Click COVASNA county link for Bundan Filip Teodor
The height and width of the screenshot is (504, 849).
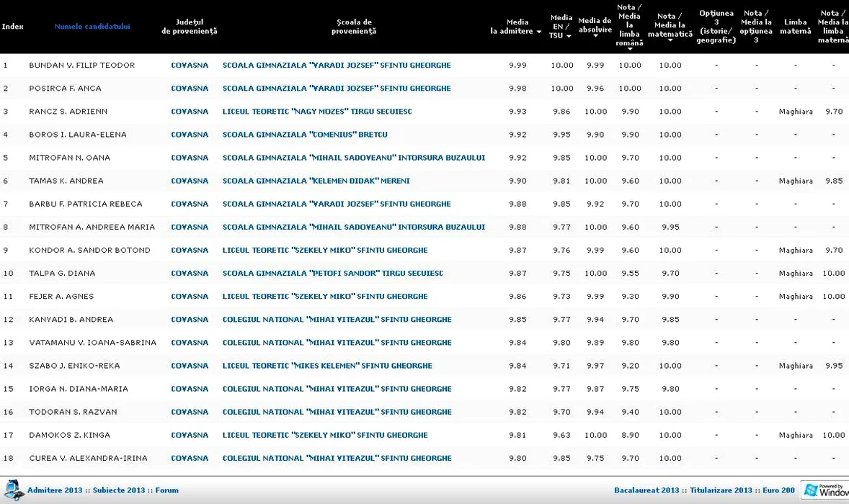(x=190, y=66)
